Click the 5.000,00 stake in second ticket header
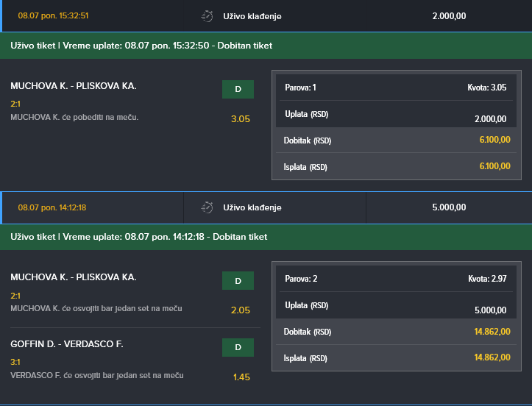Image resolution: width=532 pixels, height=406 pixels. coord(449,207)
